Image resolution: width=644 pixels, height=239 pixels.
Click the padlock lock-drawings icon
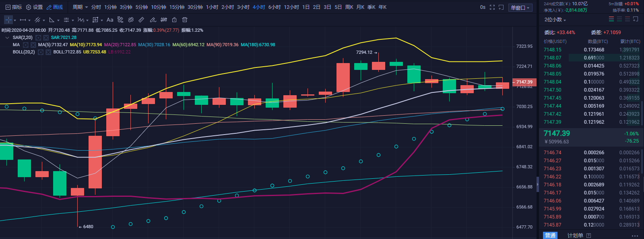[174, 20]
